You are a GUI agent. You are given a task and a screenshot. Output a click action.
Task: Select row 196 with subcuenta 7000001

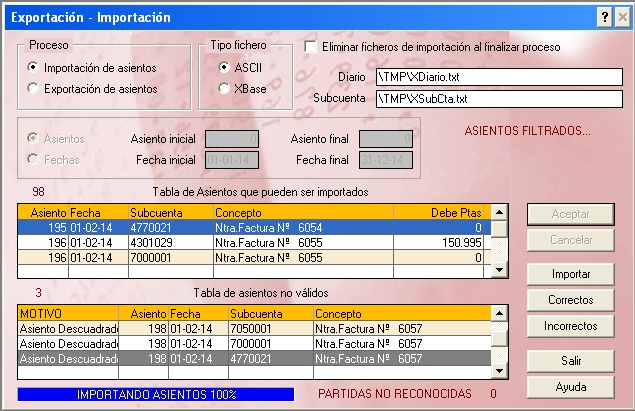(254, 258)
